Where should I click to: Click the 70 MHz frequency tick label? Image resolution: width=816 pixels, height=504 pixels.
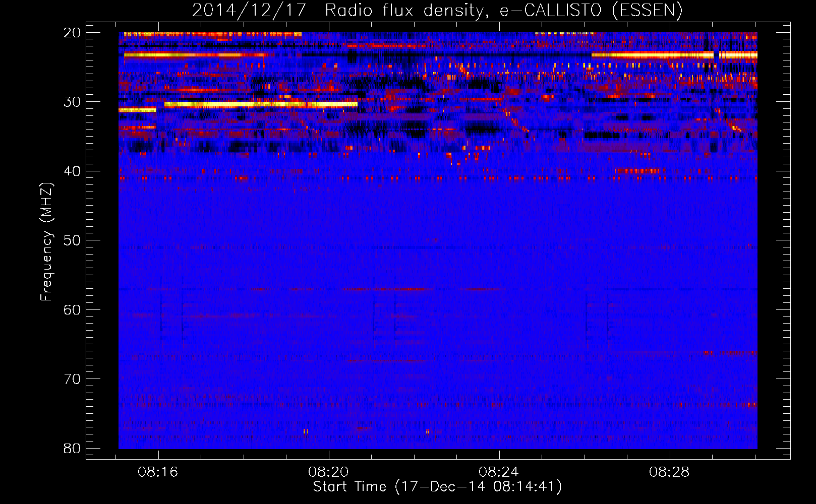(72, 379)
